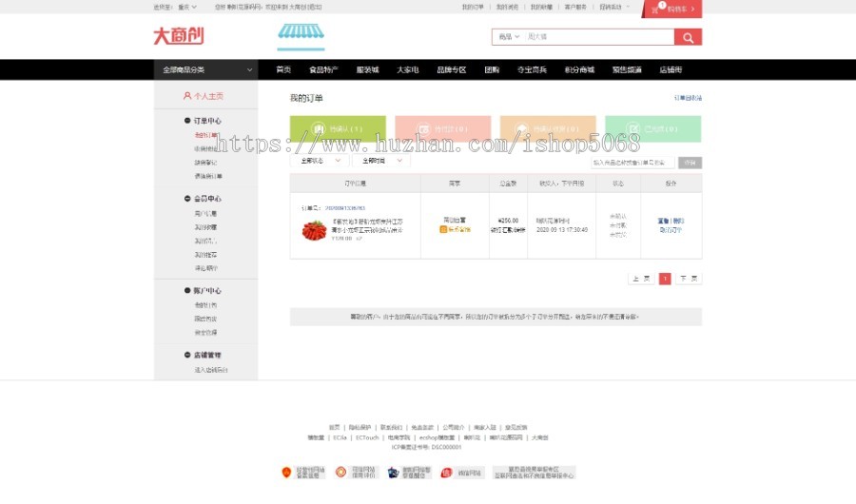Click the red integrity-website badge in footer
The image size is (856, 504).
pos(462,473)
